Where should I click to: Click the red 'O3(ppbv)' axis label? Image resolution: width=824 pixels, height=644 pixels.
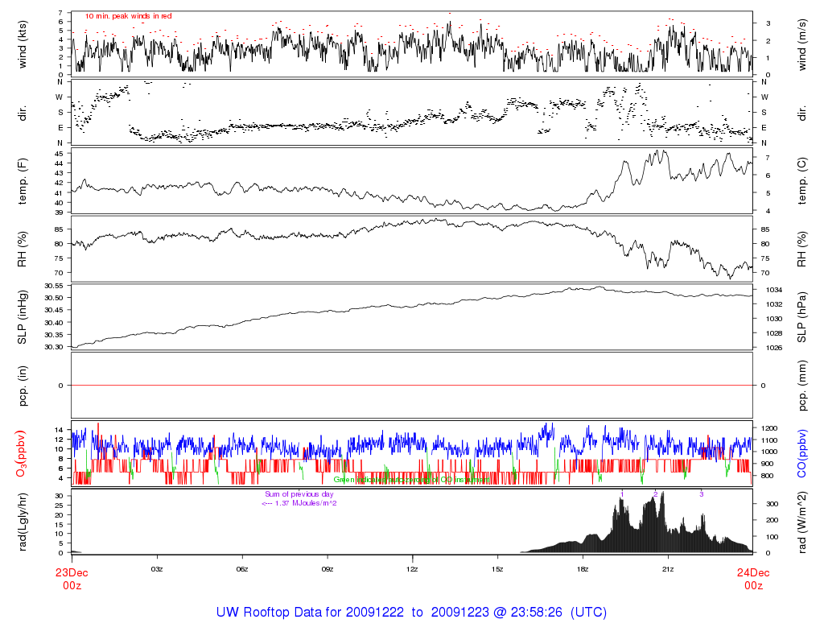pyautogui.click(x=20, y=454)
